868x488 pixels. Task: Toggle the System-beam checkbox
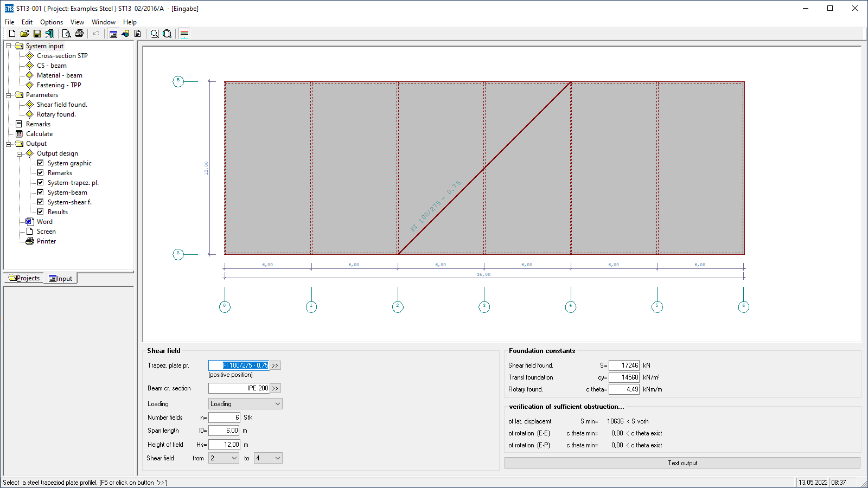[x=40, y=192]
